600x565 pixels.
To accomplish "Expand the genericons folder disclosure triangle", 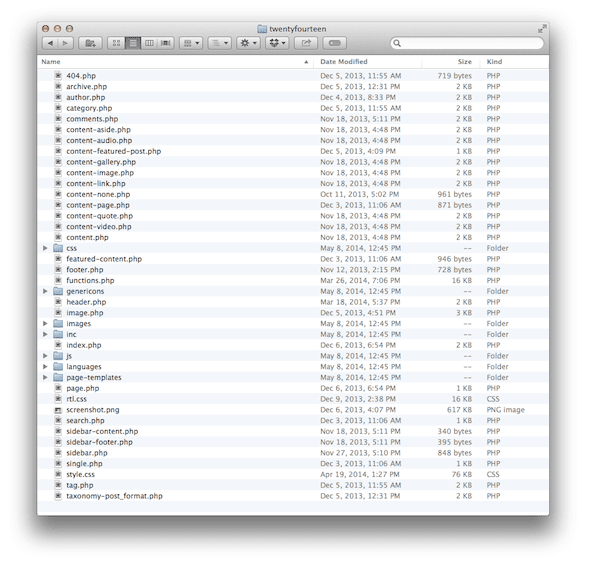I will pyautogui.click(x=45, y=291).
